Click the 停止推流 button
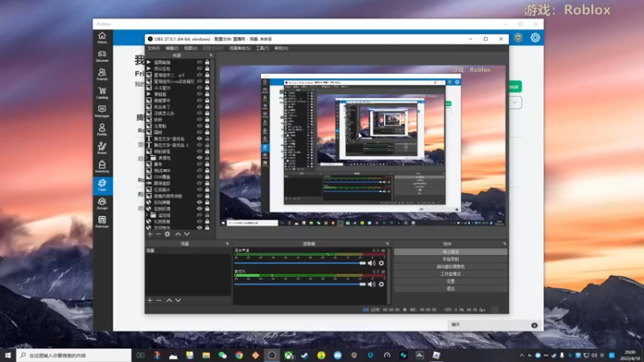Image resolution: width=644 pixels, height=362 pixels. pos(451,252)
